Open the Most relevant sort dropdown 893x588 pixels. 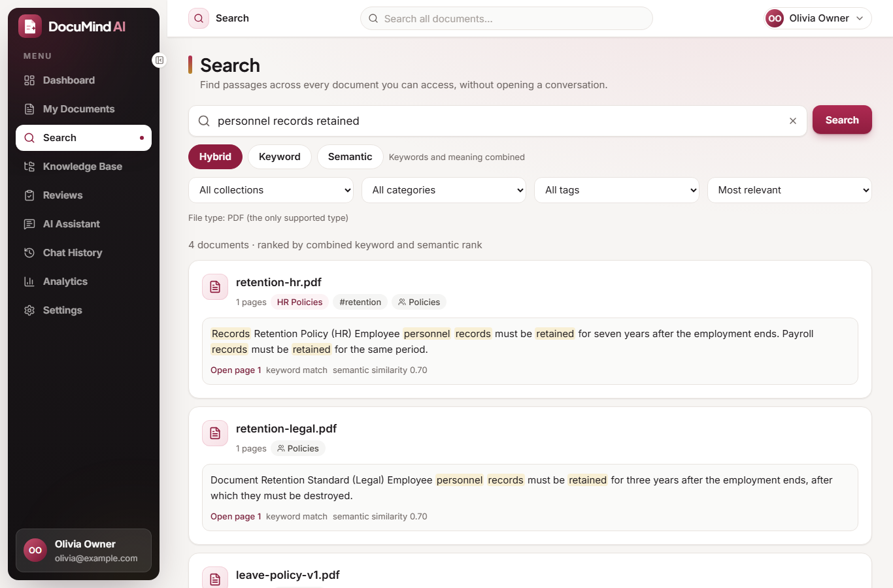pos(790,190)
